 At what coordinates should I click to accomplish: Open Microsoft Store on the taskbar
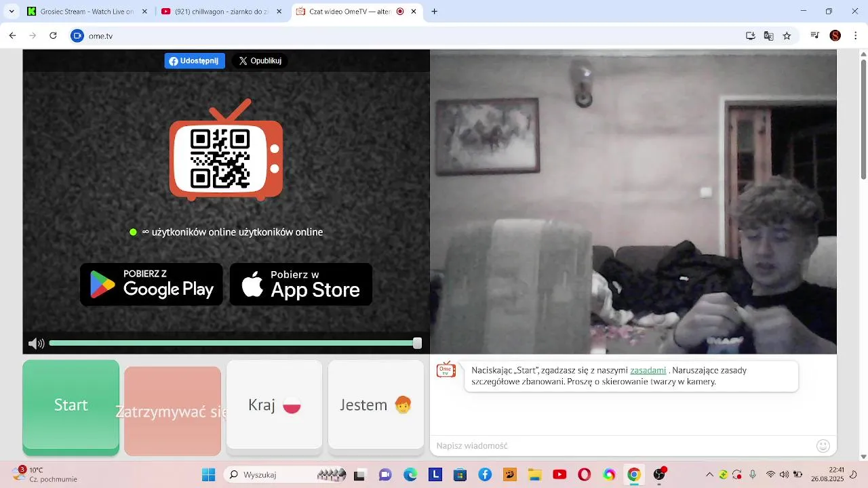(460, 474)
